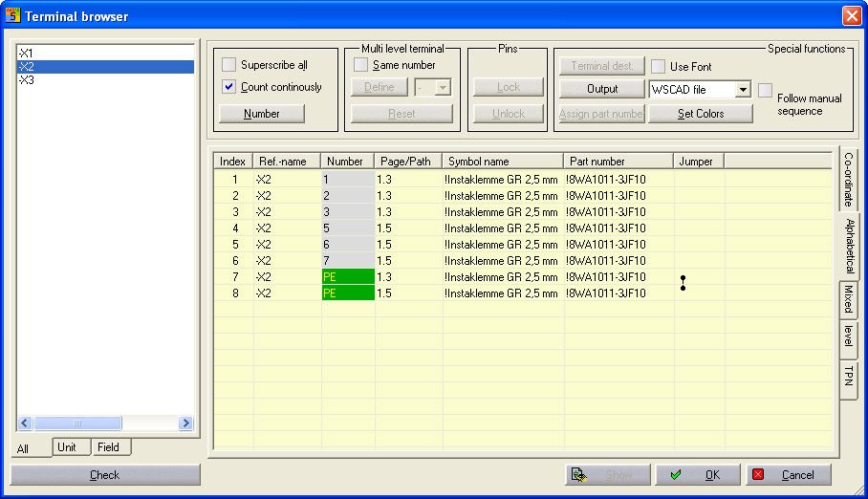Click the Terminal dest. button
Viewport: 868px width, 499px height.
(x=601, y=66)
